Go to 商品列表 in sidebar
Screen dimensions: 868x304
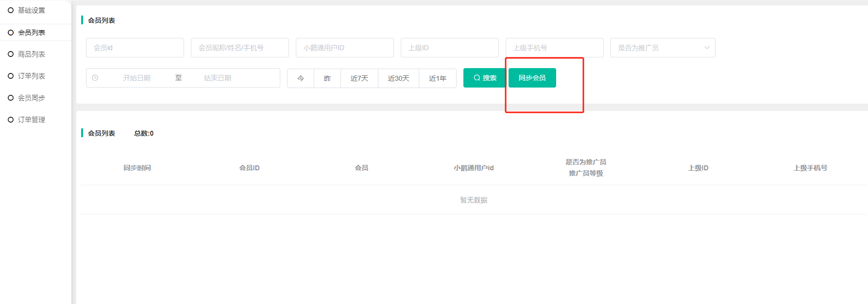click(31, 54)
